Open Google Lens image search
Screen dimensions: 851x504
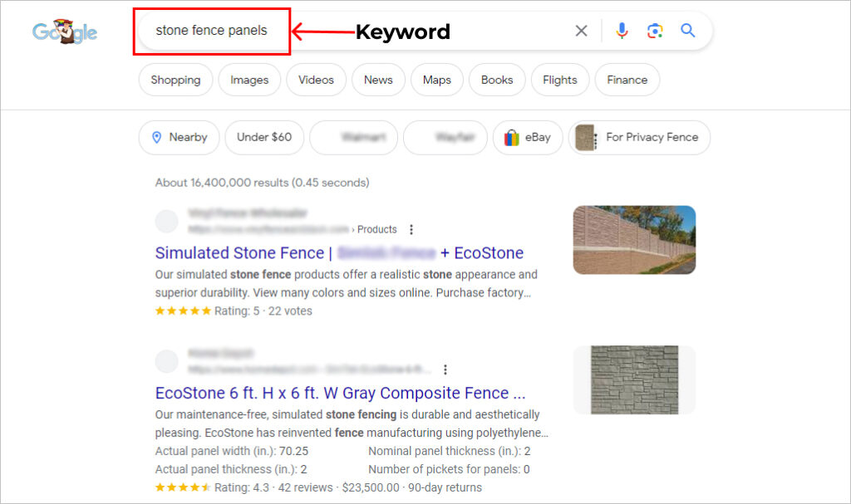coord(655,30)
